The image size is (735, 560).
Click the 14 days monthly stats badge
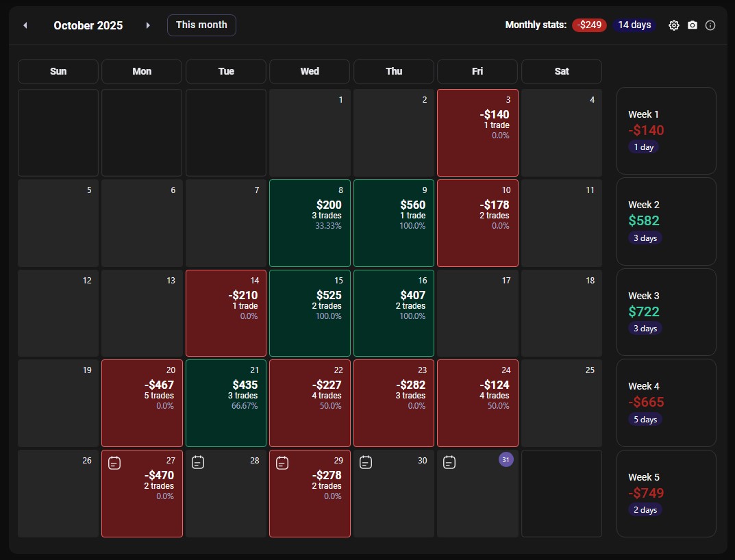pyautogui.click(x=634, y=25)
